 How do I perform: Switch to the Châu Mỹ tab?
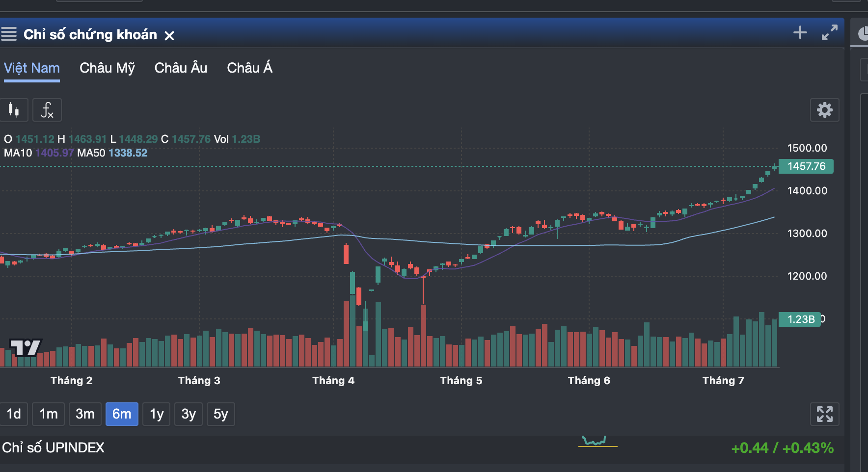(x=107, y=68)
